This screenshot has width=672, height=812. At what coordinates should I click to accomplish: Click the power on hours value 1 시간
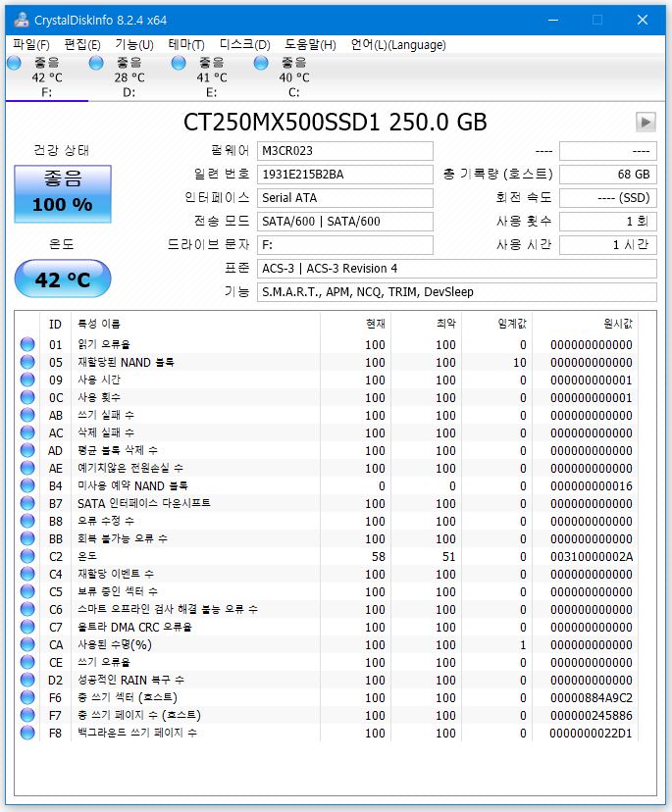(x=608, y=245)
